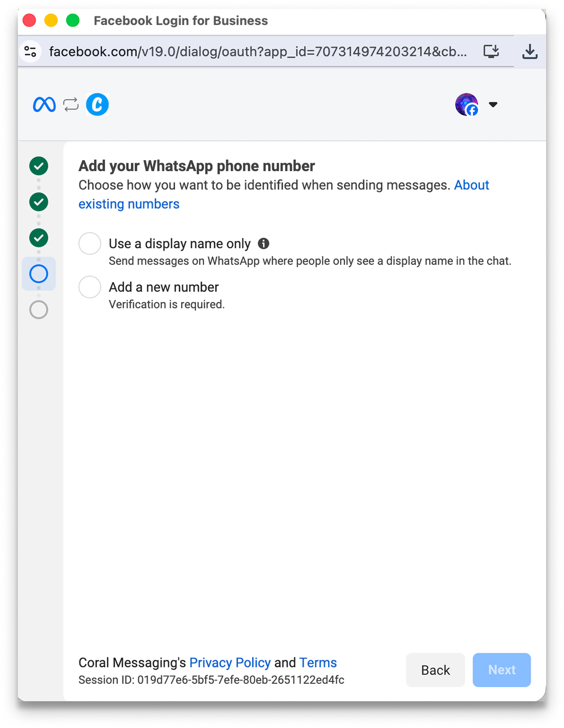Image resolution: width=564 pixels, height=728 pixels.
Task: Click the Meta logo
Action: [45, 104]
